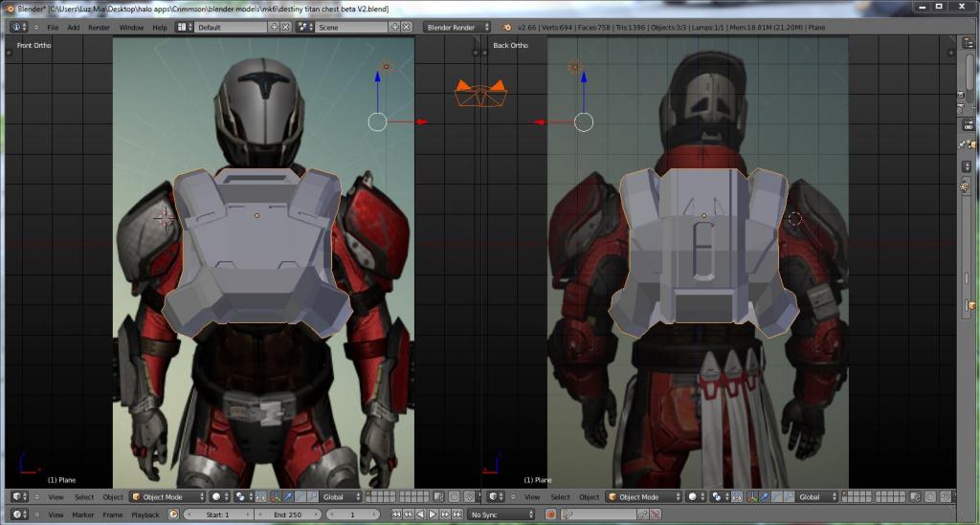The image size is (980, 525).
Task: Click the play animation button
Action: [x=432, y=514]
